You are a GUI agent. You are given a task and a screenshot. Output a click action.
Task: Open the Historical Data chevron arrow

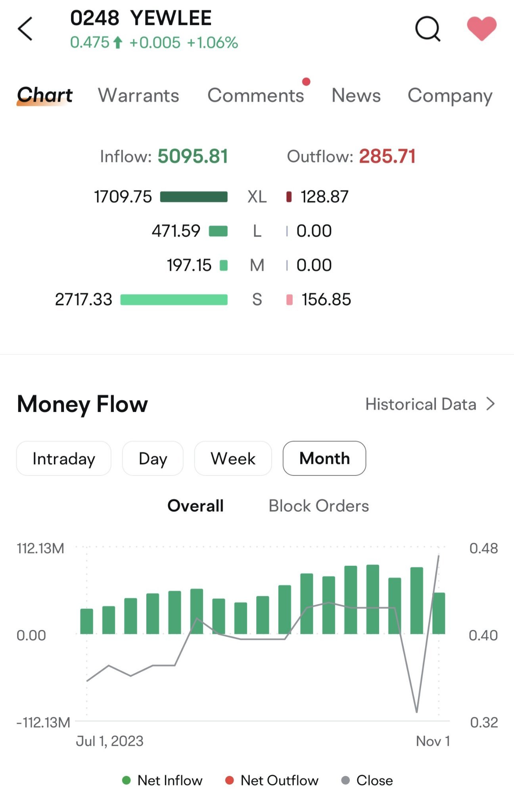tap(491, 404)
